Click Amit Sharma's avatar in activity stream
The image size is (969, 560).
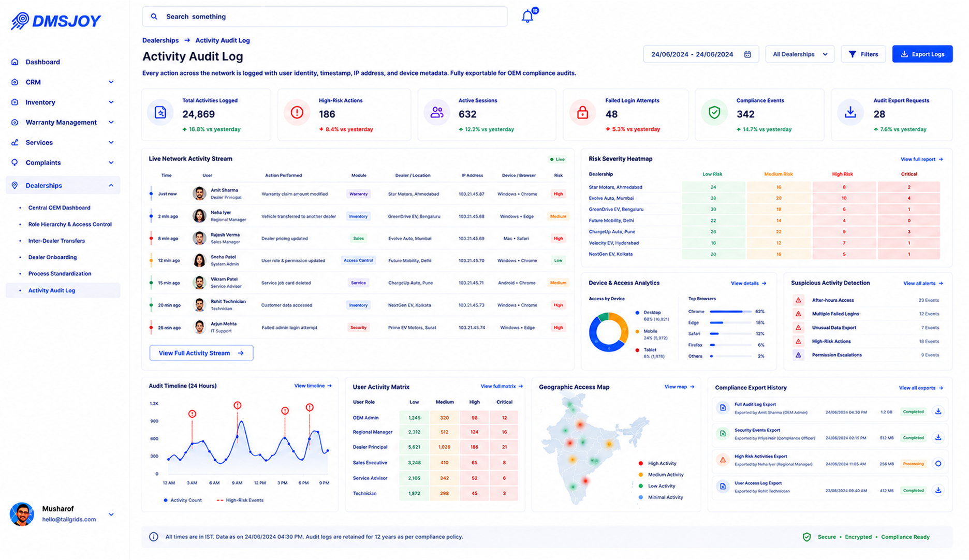199,194
